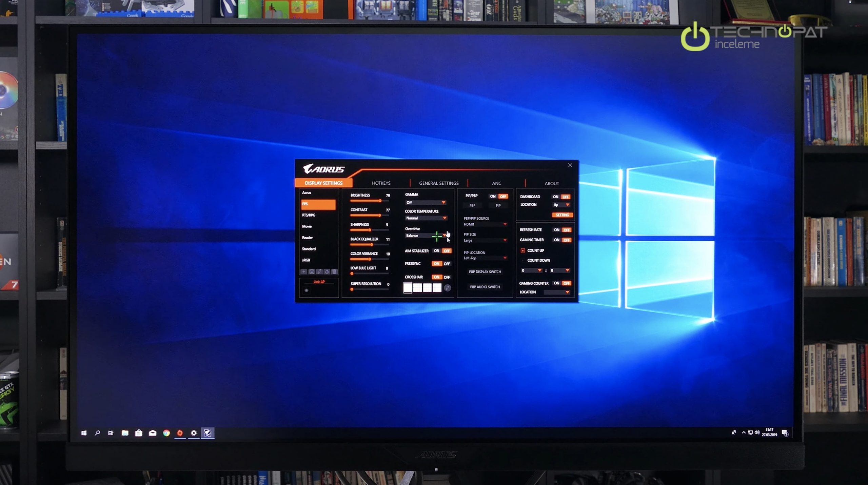
Task: Click the Brightness slider handle
Action: click(380, 201)
